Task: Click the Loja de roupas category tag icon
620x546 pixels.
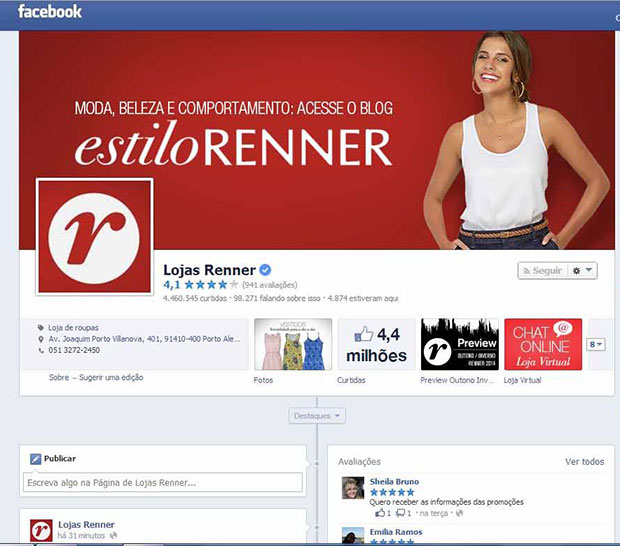Action: click(41, 328)
